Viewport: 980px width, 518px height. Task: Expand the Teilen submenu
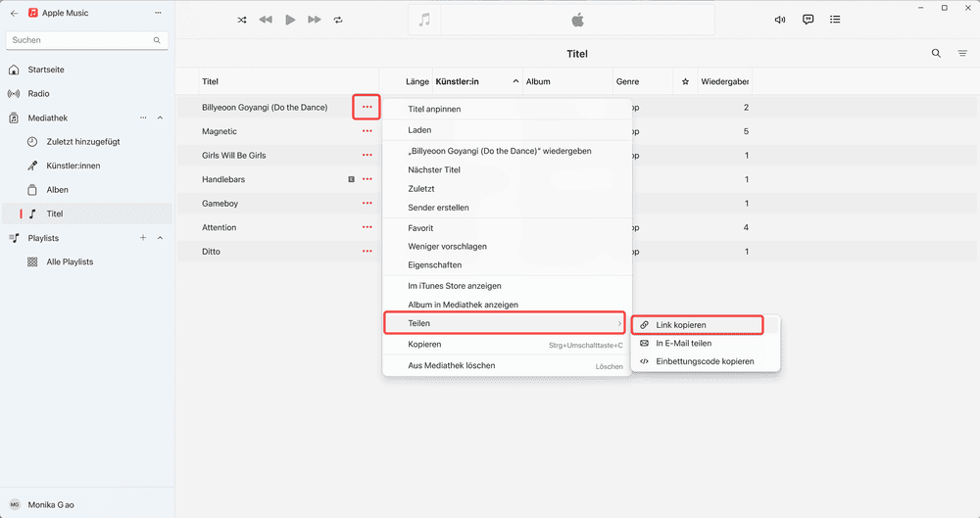click(x=505, y=323)
